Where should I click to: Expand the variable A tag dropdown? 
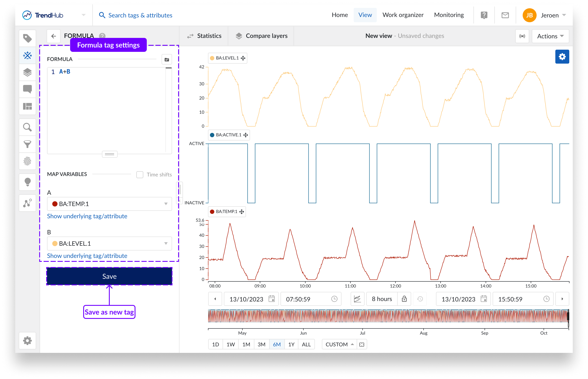(109, 204)
